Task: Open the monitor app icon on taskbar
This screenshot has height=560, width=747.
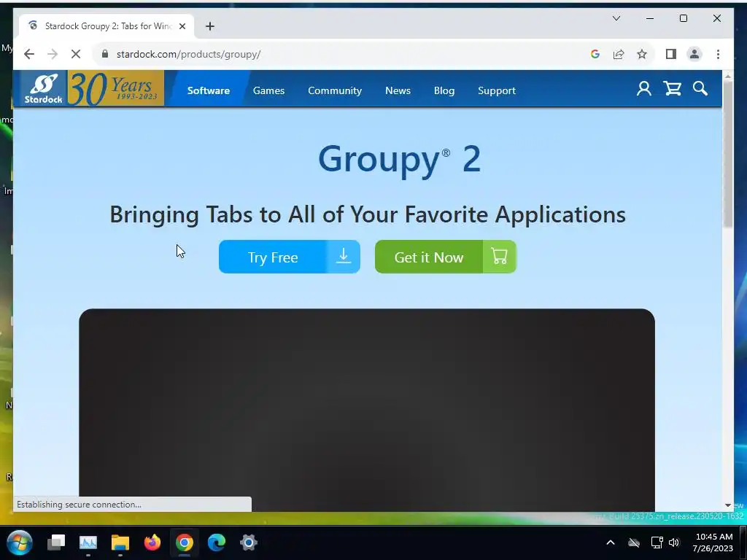Action: 88,542
